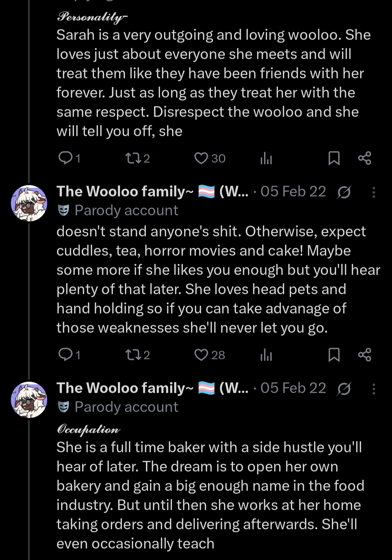Repost the tweet with 28 likes
Screen dimensions: 392x560
(131, 355)
